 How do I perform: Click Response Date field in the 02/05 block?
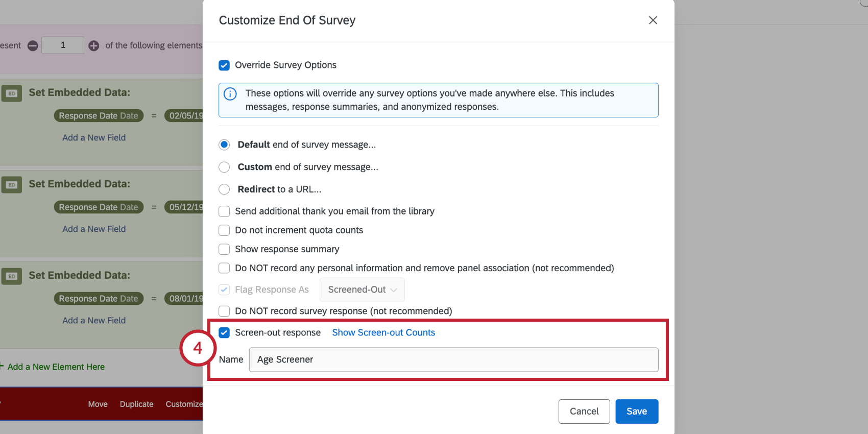99,116
